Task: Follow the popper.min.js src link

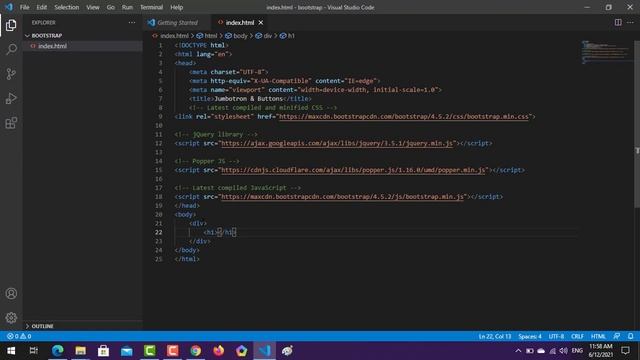Action: pyautogui.click(x=353, y=170)
